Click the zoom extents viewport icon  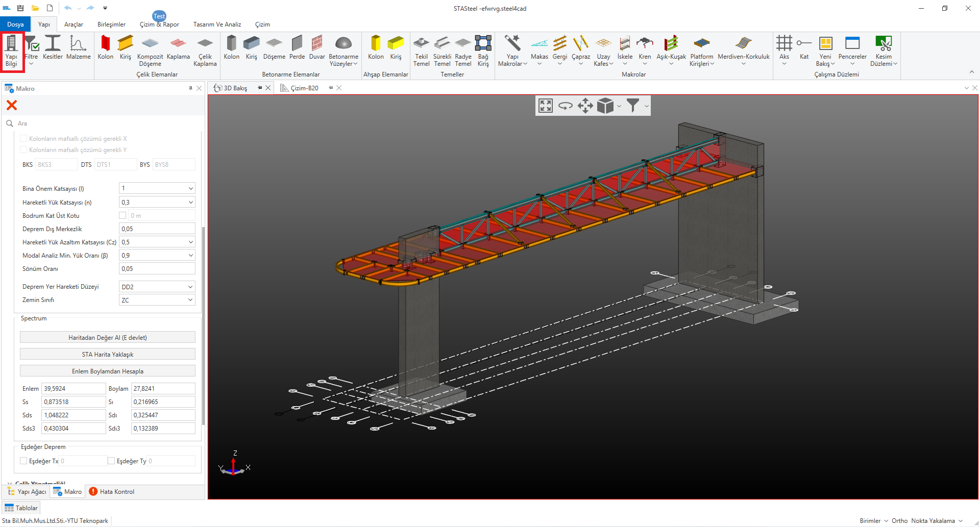point(546,106)
